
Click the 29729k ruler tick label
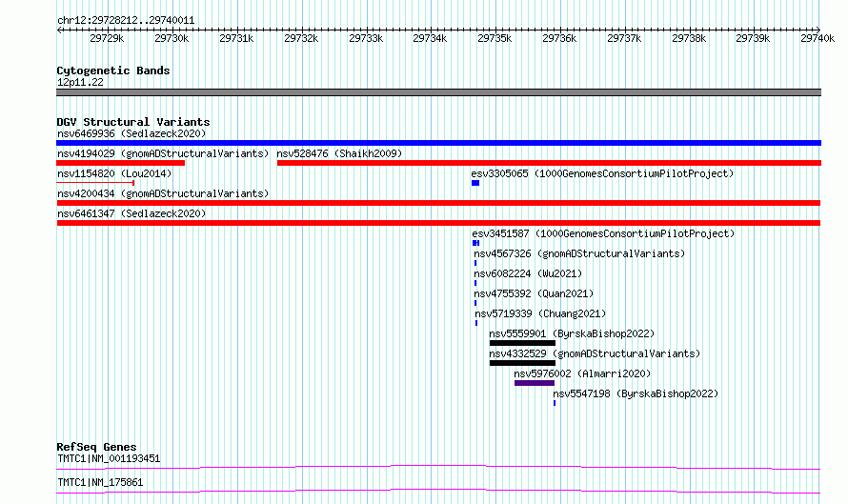[x=107, y=38]
